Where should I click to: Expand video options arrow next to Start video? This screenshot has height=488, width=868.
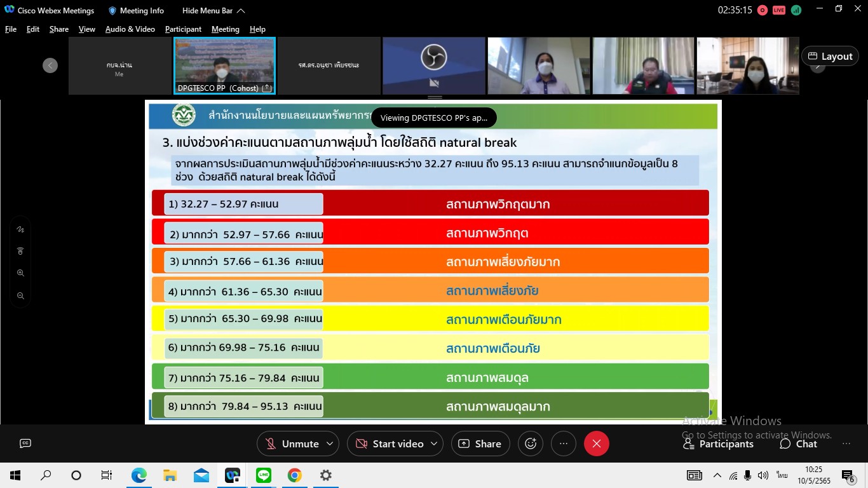pyautogui.click(x=434, y=444)
